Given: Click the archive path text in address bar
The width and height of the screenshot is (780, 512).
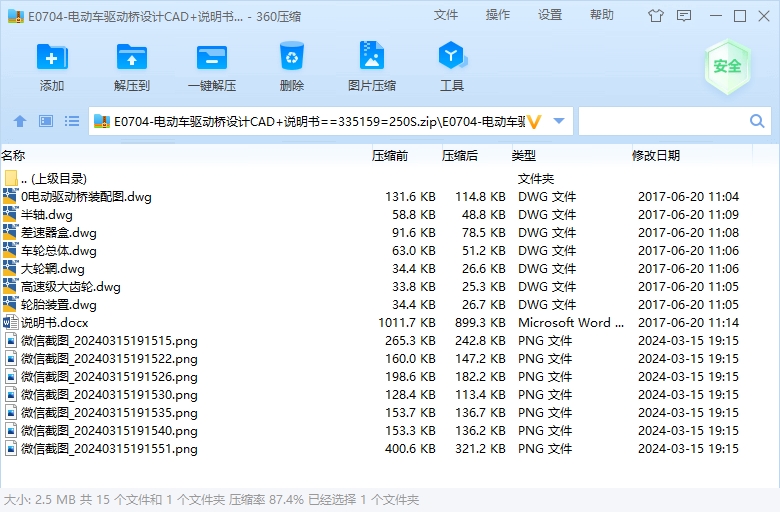Looking at the screenshot, I should pyautogui.click(x=319, y=121).
